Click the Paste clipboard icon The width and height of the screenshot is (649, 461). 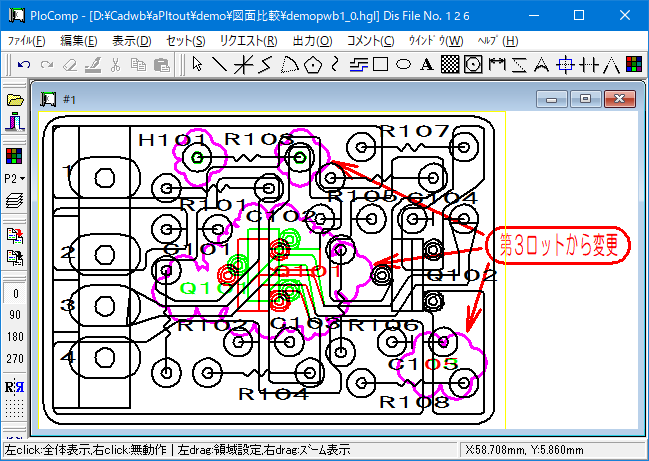(x=162, y=65)
